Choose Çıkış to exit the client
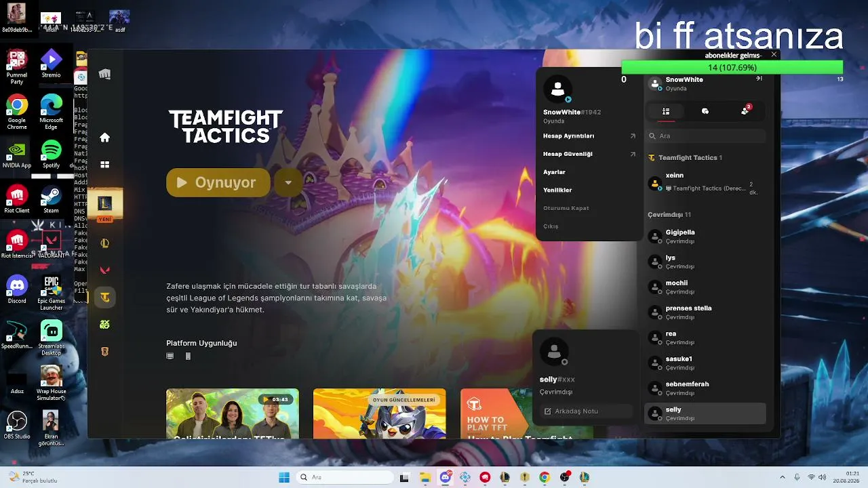This screenshot has width=868, height=488. click(551, 226)
